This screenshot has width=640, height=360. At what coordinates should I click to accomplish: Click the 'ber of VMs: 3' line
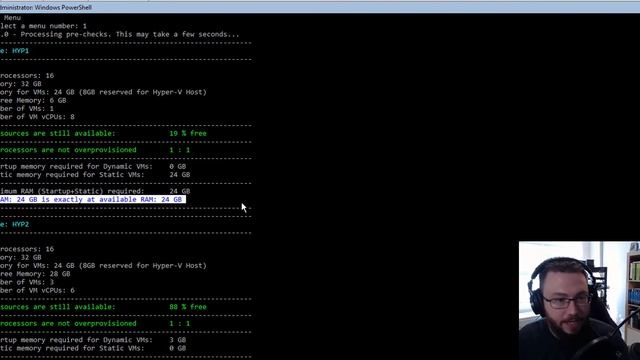pos(27,282)
